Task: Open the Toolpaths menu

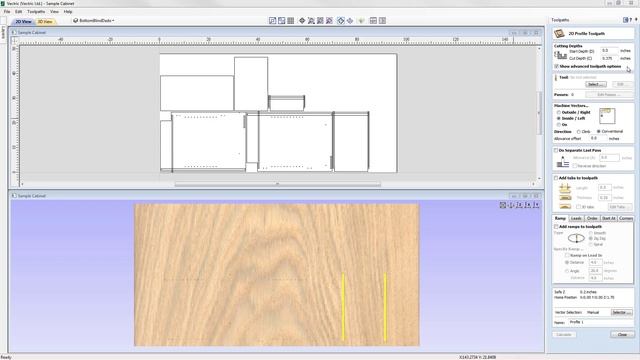Action: tap(36, 12)
